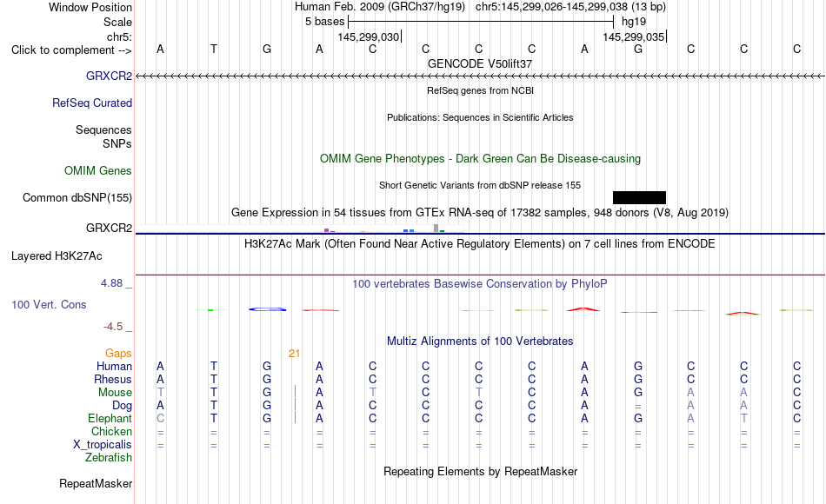This screenshot has width=826, height=504.
Task: Click the Zebrafish species label
Action: [x=109, y=458]
